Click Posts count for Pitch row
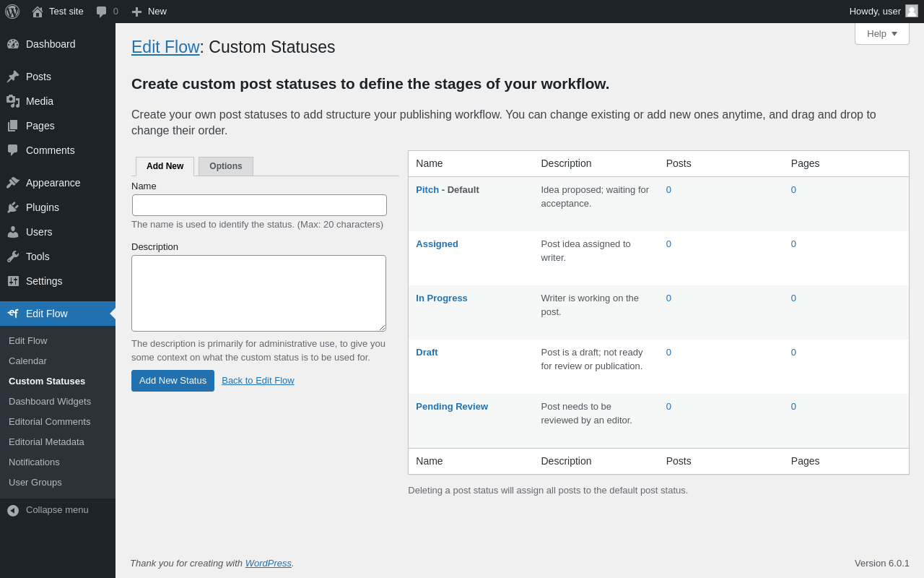Viewport: 924px width, 578px height. click(x=668, y=189)
